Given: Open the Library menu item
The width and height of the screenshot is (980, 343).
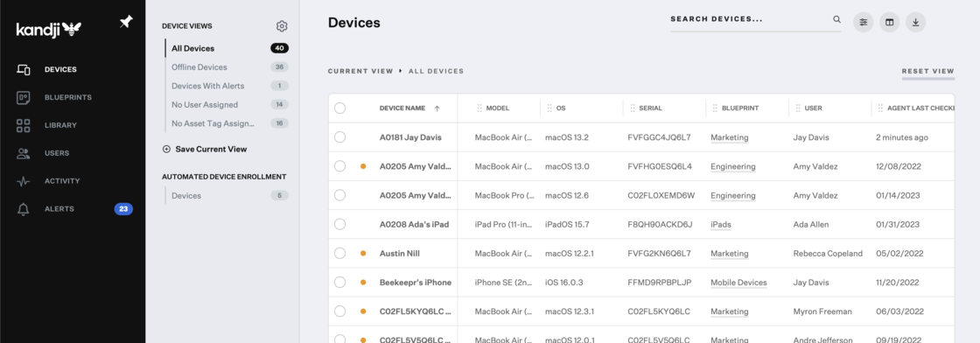Looking at the screenshot, I should 60,126.
